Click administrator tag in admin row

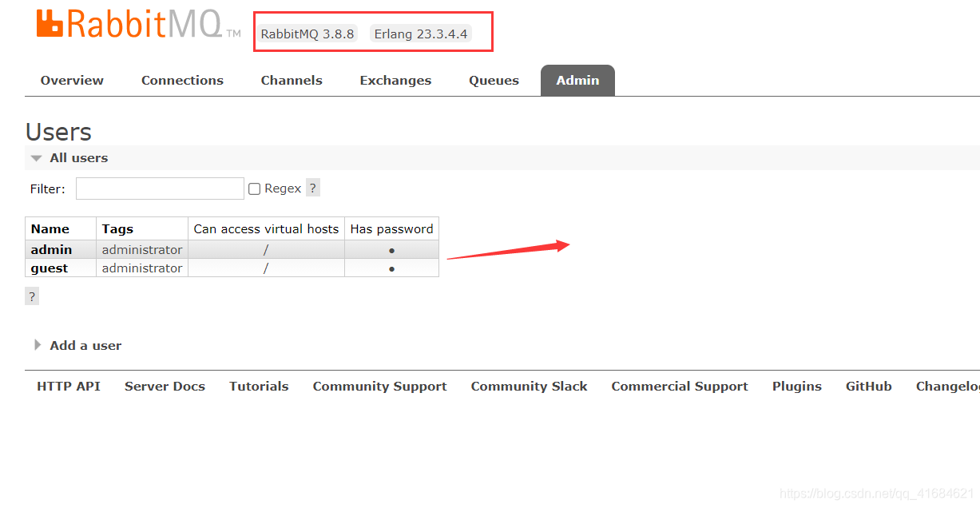pyautogui.click(x=142, y=249)
